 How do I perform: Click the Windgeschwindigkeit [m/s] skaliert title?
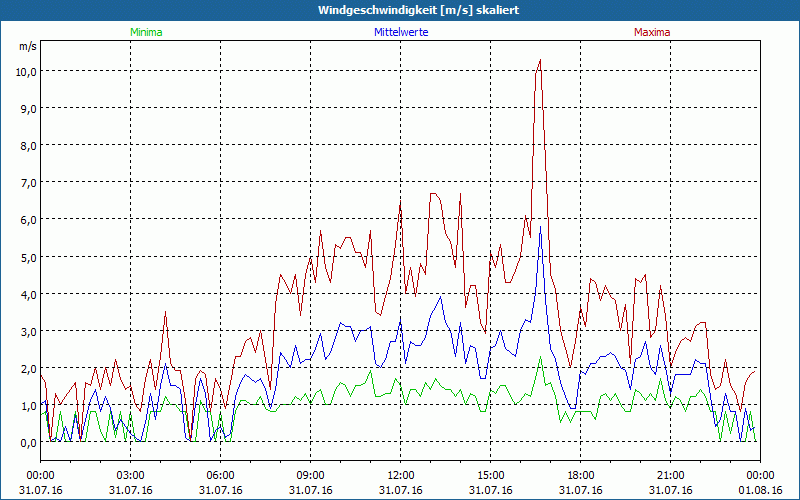click(418, 10)
